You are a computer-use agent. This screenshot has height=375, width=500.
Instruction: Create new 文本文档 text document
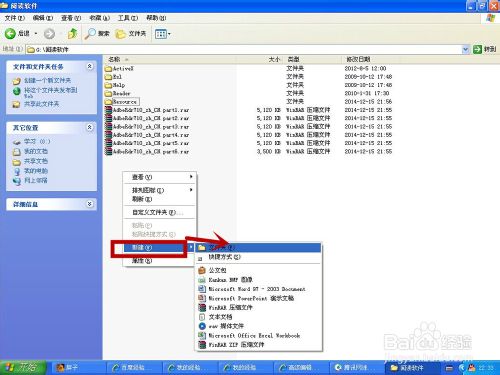tap(258, 317)
